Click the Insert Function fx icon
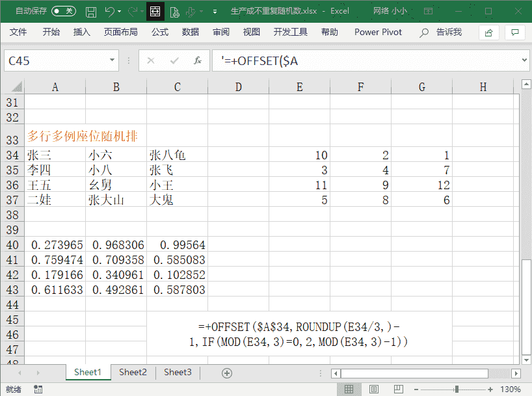Image resolution: width=532 pixels, height=396 pixels. tap(198, 60)
